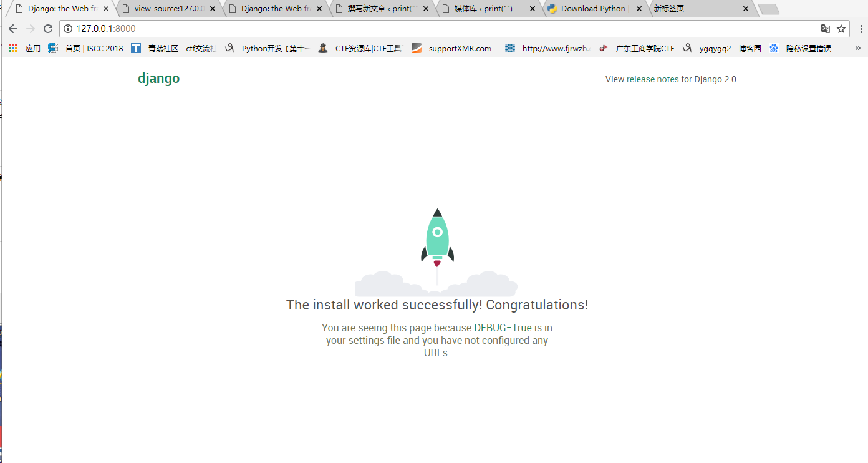Open the supportXMR.com bookmark

tap(453, 48)
